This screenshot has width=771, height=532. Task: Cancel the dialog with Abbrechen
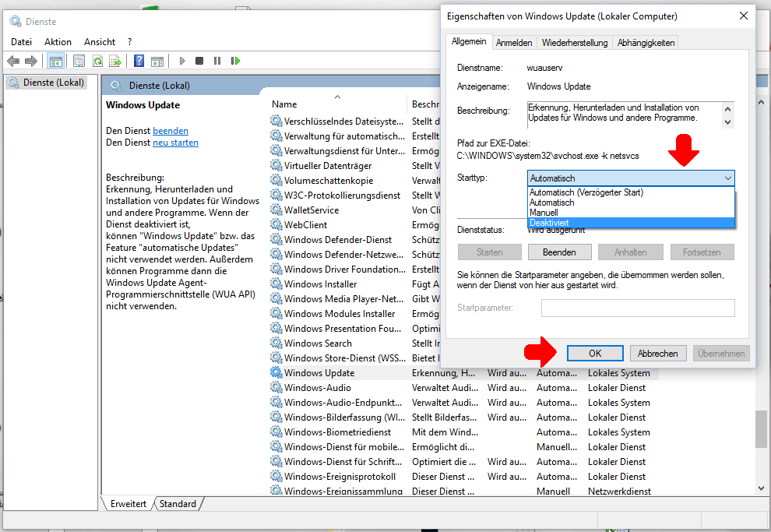658,353
